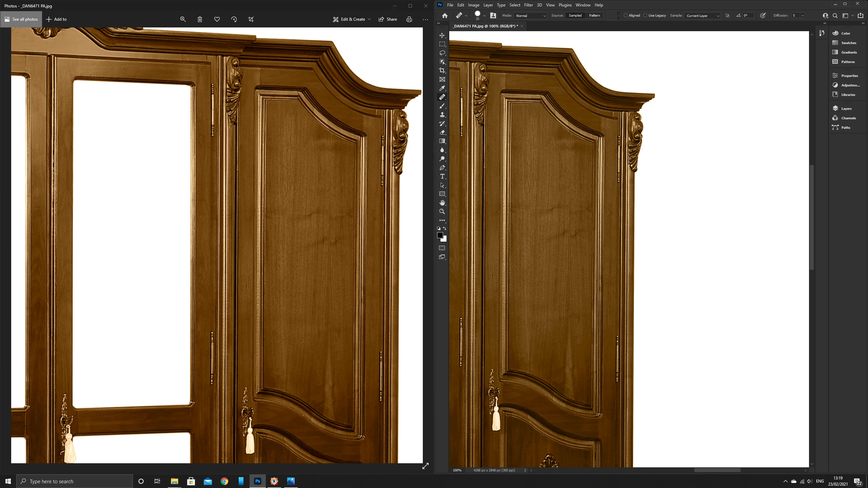Open the Mode Normal dropdown
The width and height of the screenshot is (868, 488).
(x=531, y=16)
